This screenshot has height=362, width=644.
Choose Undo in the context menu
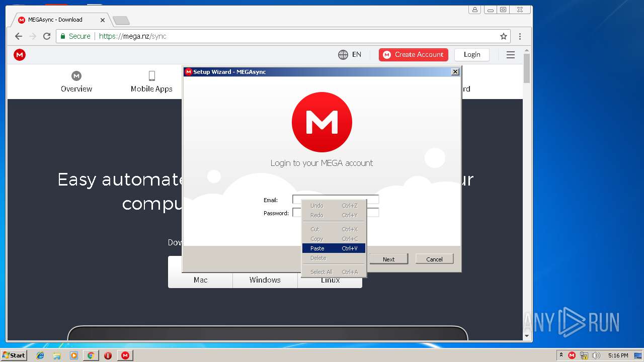tap(334, 206)
